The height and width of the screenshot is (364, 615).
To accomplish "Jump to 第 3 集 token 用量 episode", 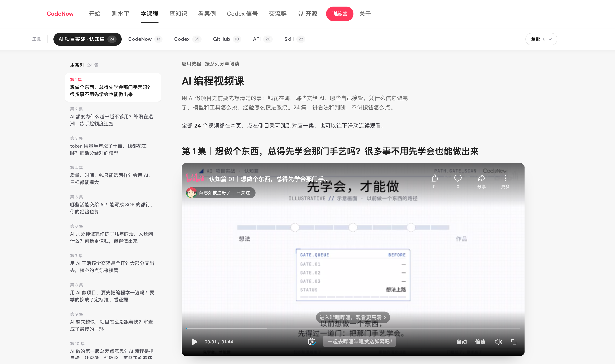I will pyautogui.click(x=113, y=146).
